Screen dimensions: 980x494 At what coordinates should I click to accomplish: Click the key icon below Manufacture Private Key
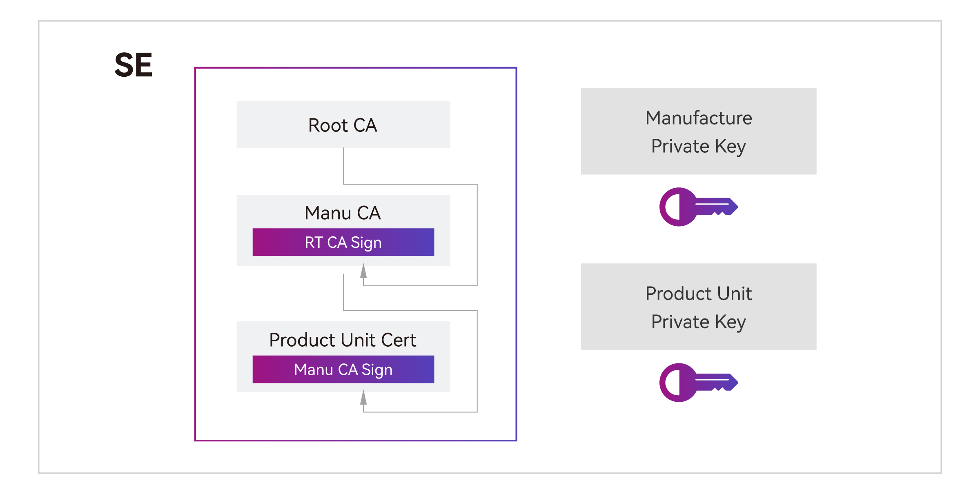(x=699, y=207)
